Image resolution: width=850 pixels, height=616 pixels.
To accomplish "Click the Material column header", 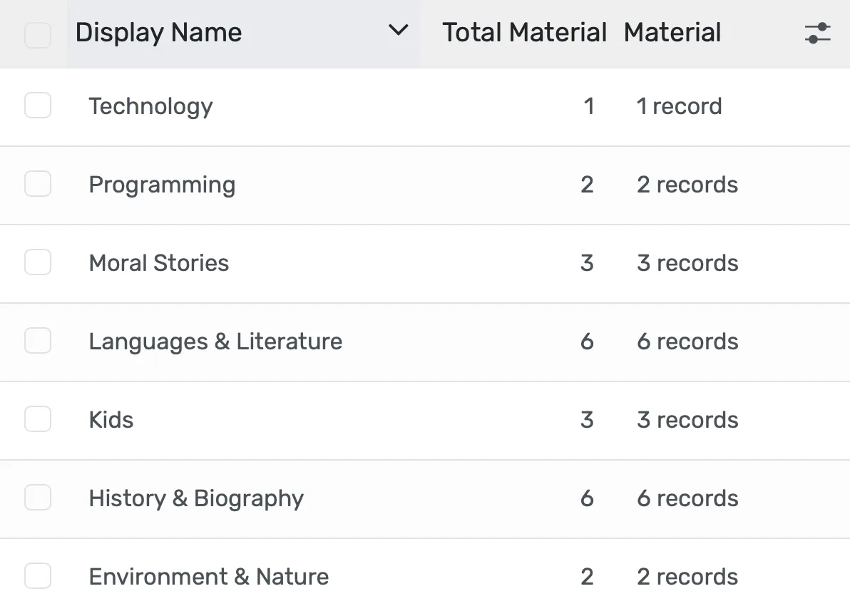I will (x=672, y=32).
